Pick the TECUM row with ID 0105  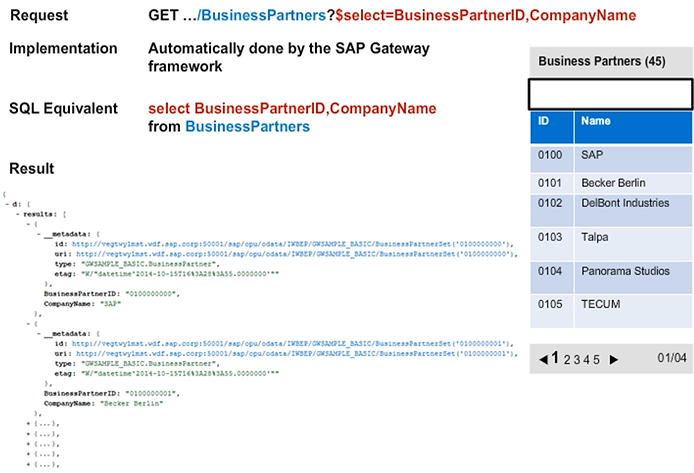[x=611, y=304]
